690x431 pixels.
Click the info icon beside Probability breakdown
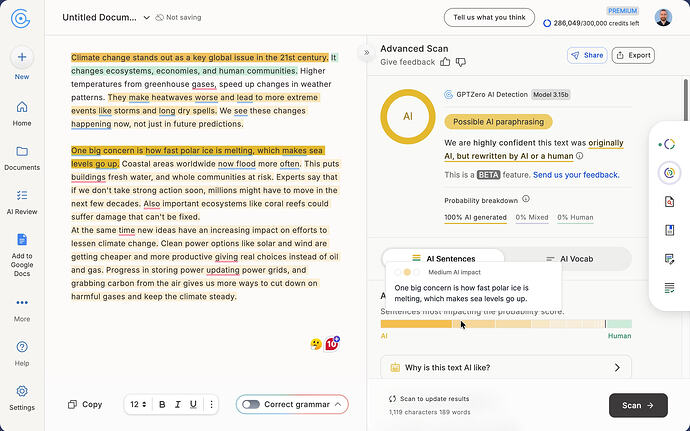pos(525,199)
